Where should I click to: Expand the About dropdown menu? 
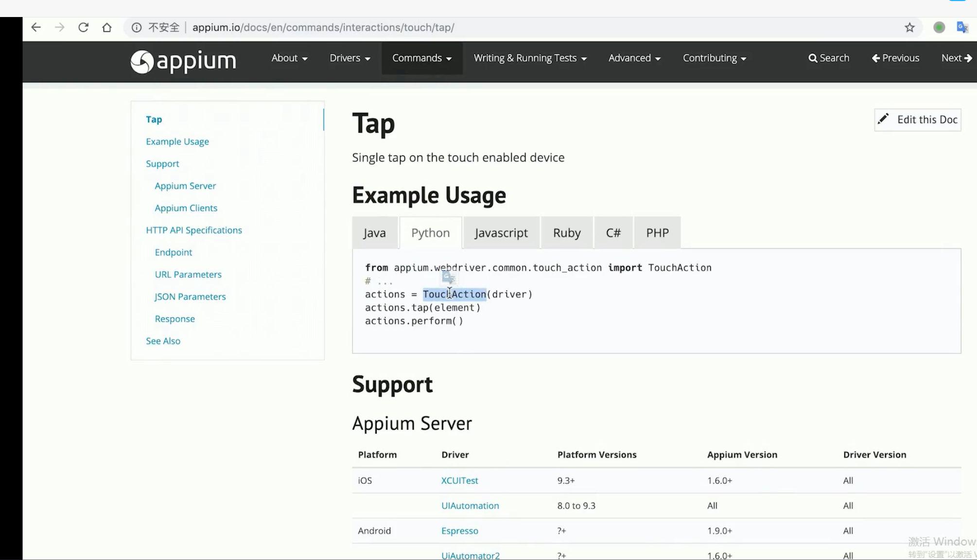click(x=289, y=58)
